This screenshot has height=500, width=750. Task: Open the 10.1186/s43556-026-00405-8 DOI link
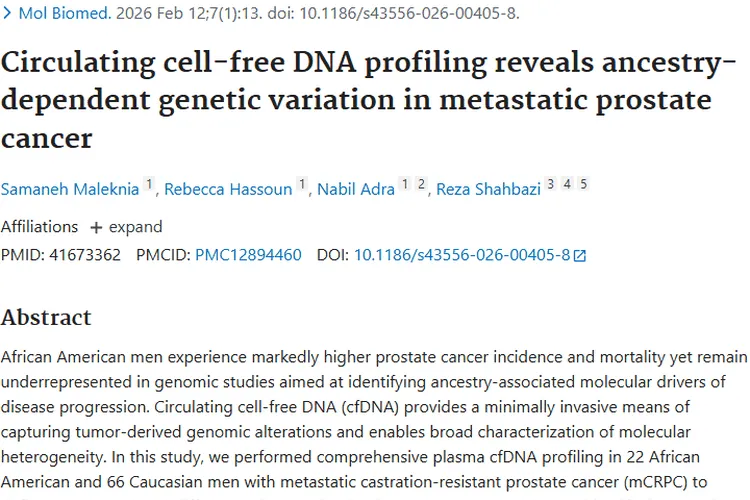461,255
